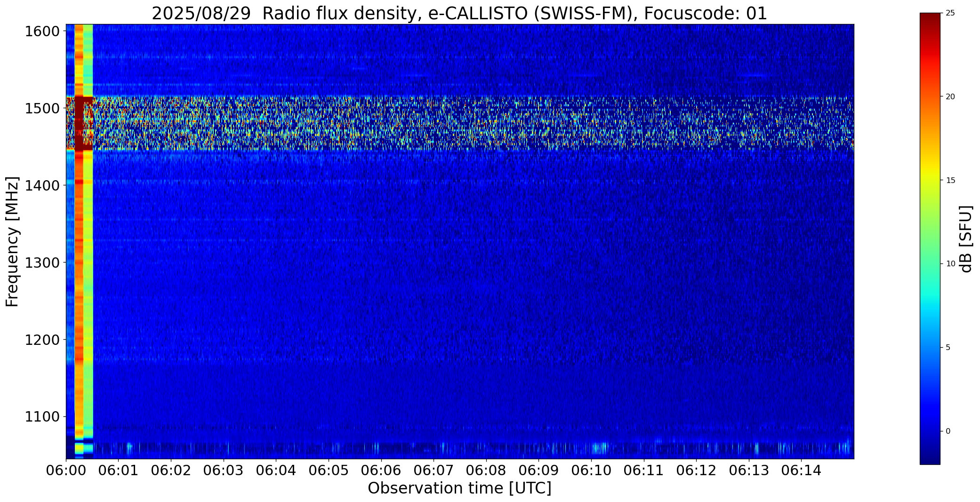Click the noisy interference band near 1480 MHz

coord(459,123)
